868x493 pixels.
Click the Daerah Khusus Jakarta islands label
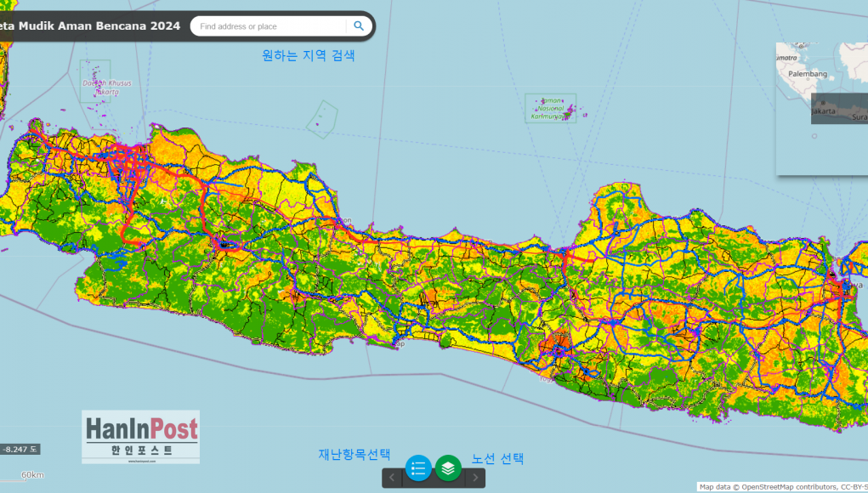96,88
